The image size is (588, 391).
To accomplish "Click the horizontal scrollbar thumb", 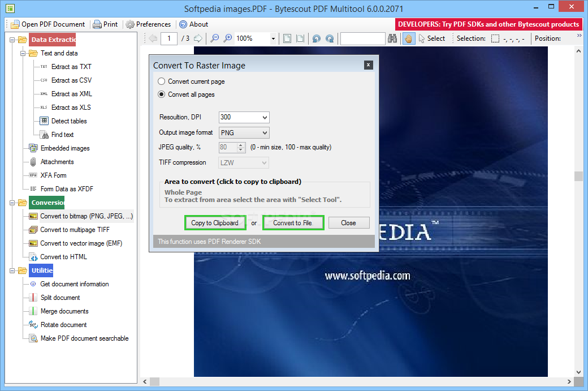I will 154,381.
